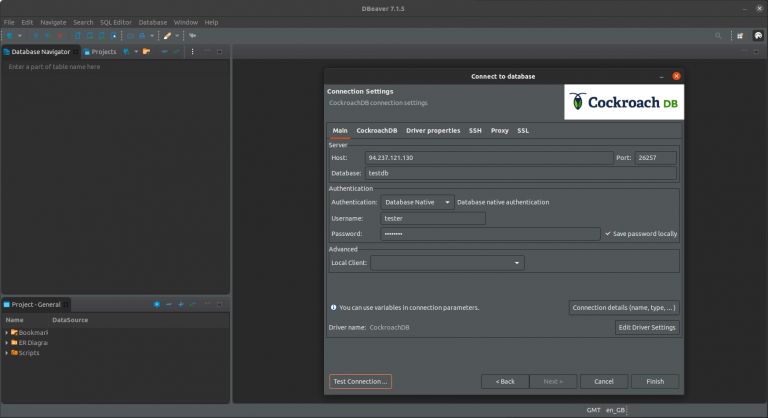Expand the Bookmarks tree node
Image resolution: width=768 pixels, height=418 pixels.
point(7,332)
